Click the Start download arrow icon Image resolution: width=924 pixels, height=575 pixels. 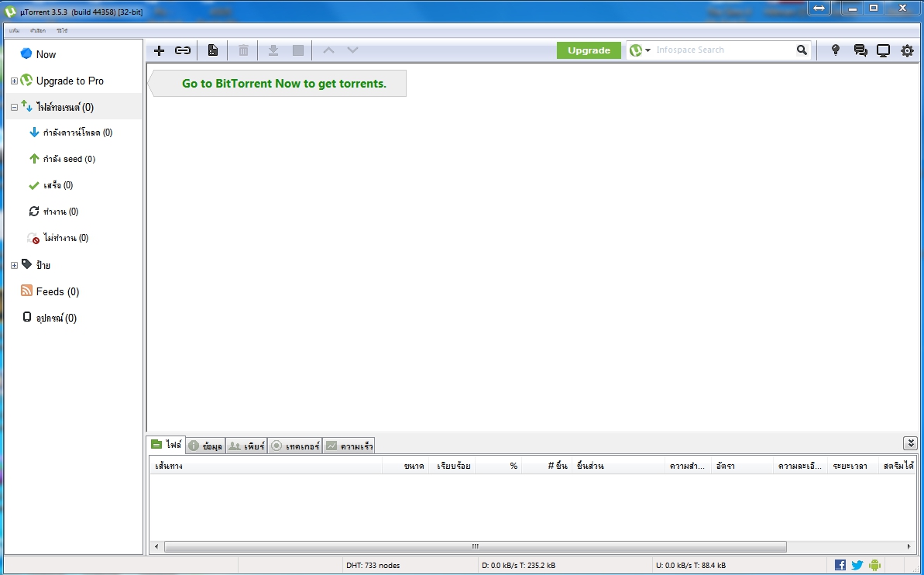[273, 50]
